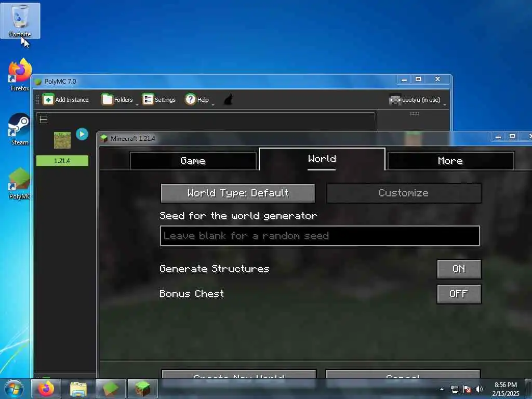Click the PolyMC toolbar drag handle
Viewport: 532px width, 399px height.
coord(37,100)
